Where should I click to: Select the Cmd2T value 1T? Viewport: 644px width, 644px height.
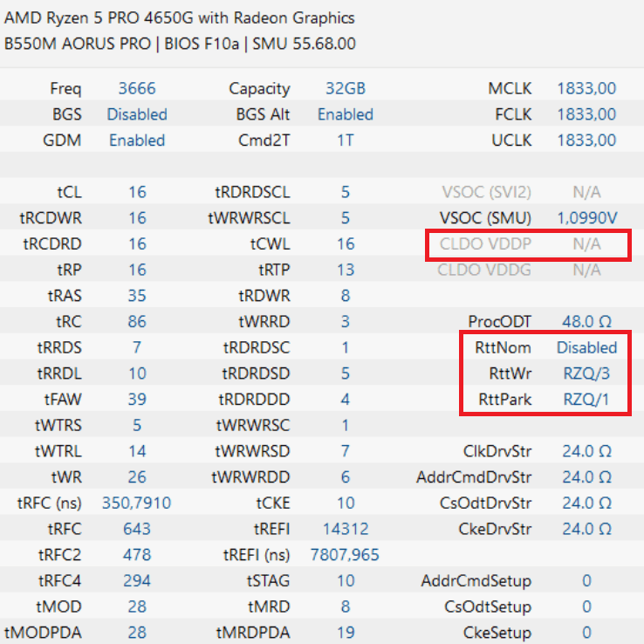[x=345, y=140]
